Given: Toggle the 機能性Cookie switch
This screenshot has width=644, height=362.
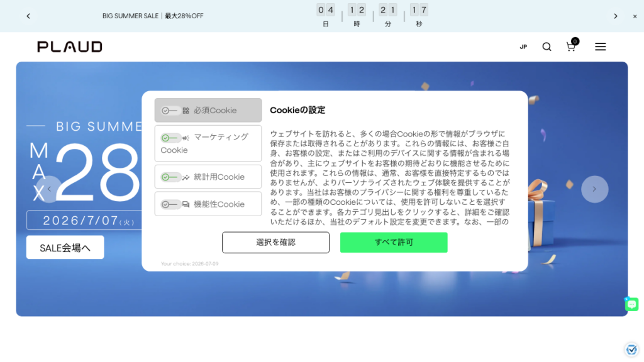Looking at the screenshot, I should click(x=170, y=204).
